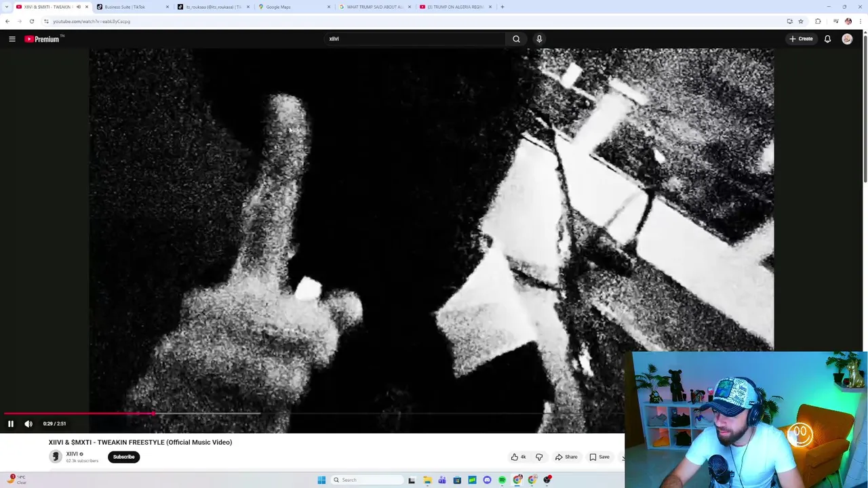868x488 pixels.
Task: Open the Chrome three-dot menu
Action: [x=860, y=21]
